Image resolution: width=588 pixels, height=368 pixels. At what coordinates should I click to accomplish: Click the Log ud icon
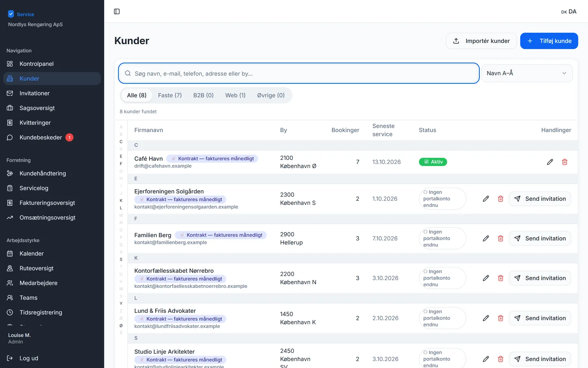[x=10, y=358]
